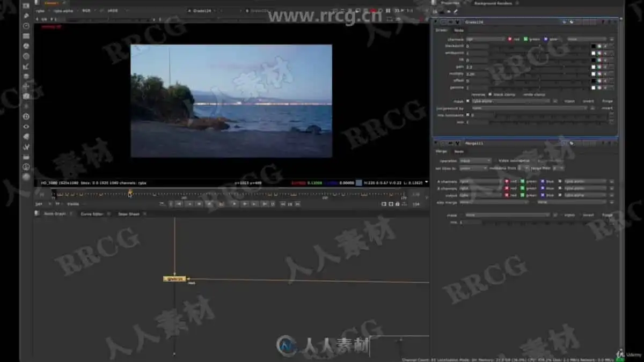Play the timeline forward
Image resolution: width=644 pixels, height=362 pixels.
[x=235, y=204]
